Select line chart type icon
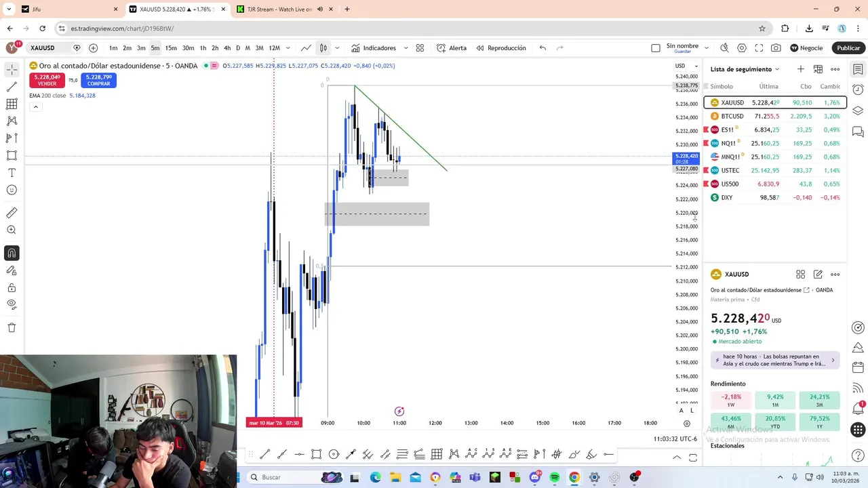868x488 pixels. [x=307, y=48]
